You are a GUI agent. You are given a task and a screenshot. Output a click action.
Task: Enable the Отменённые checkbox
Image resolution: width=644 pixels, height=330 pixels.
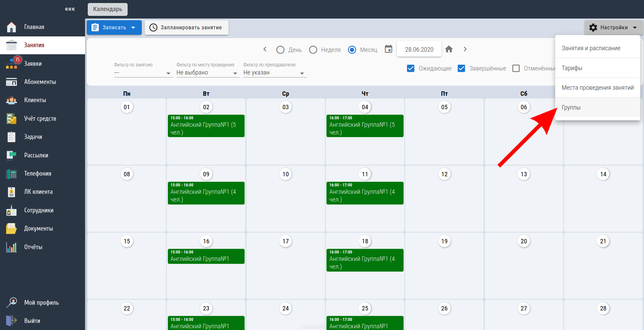pyautogui.click(x=516, y=68)
